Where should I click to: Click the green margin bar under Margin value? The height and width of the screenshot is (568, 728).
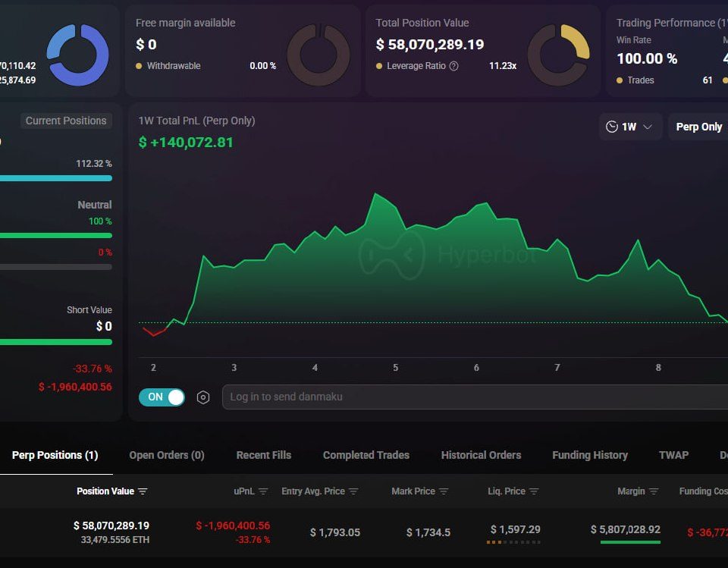(x=630, y=542)
